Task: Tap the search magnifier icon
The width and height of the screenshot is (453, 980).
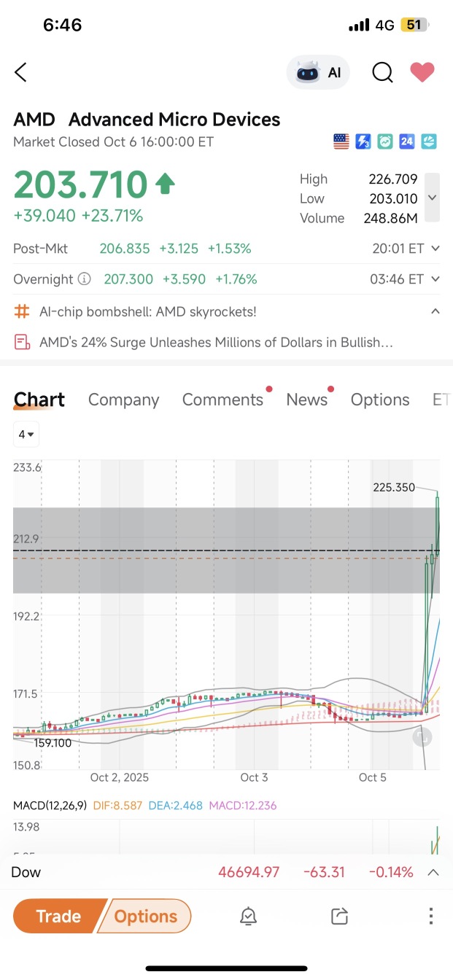Action: 382,72
